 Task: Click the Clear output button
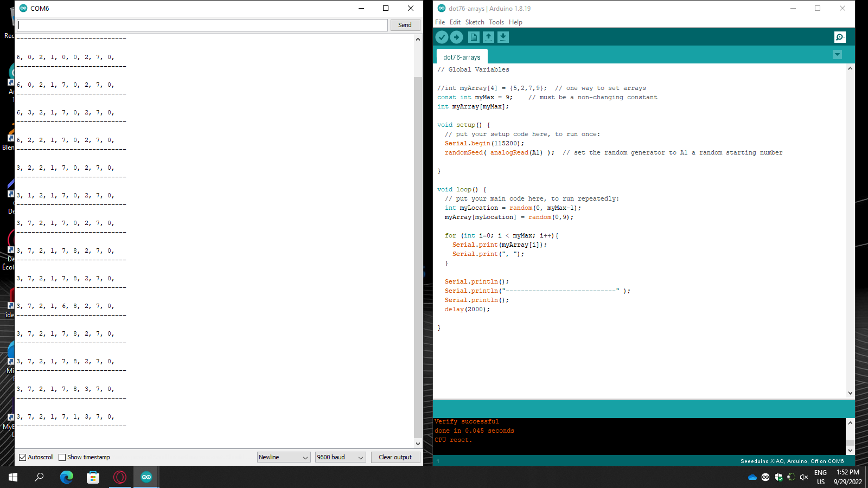395,457
